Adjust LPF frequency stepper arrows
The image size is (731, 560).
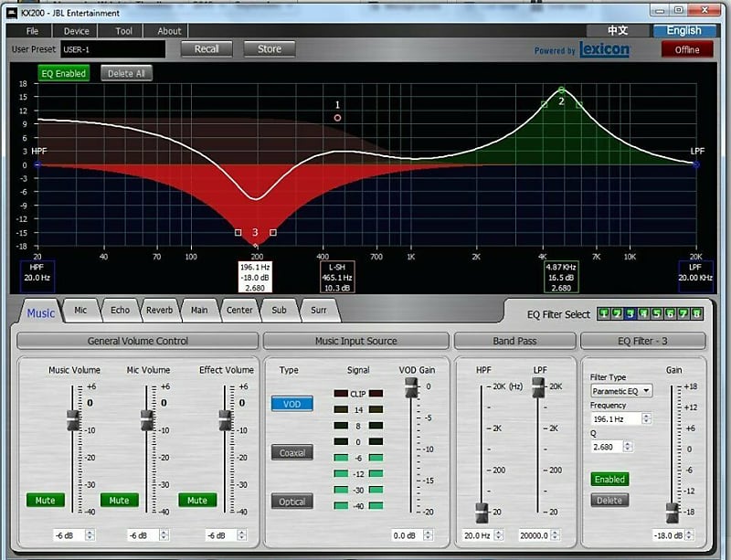click(x=555, y=534)
